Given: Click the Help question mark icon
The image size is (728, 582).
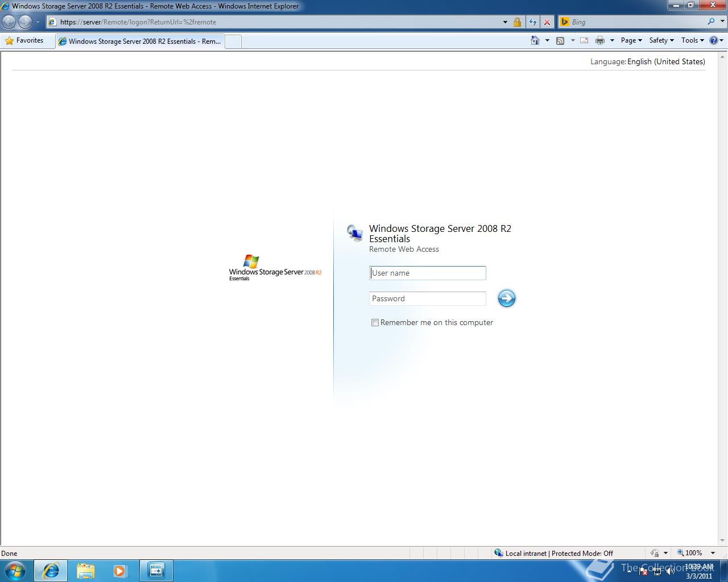Looking at the screenshot, I should [x=713, y=40].
